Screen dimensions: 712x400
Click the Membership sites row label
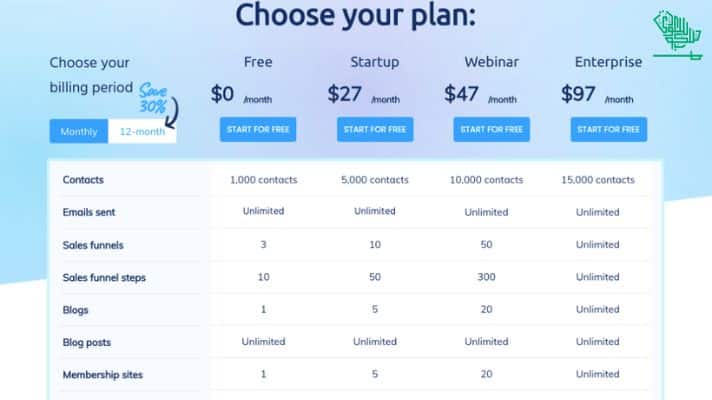103,375
